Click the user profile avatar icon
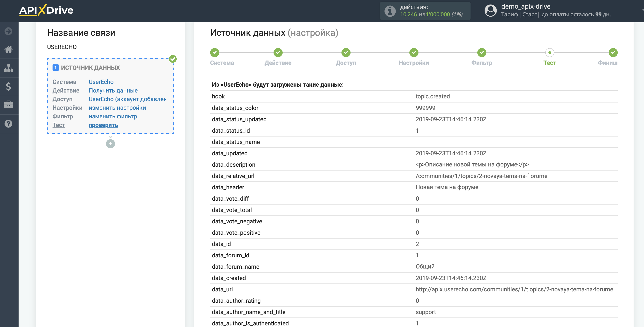Screen dimensions: 644x327 click(x=490, y=10)
